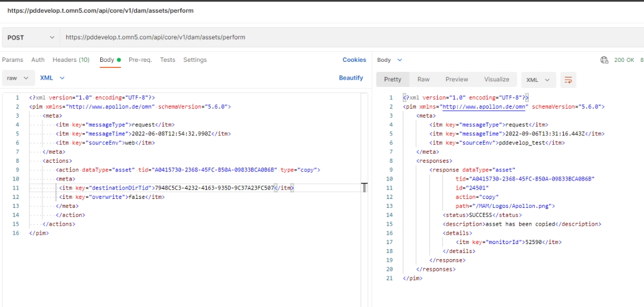This screenshot has width=644, height=307.
Task: Switch to Visualize response view
Action: [496, 80]
